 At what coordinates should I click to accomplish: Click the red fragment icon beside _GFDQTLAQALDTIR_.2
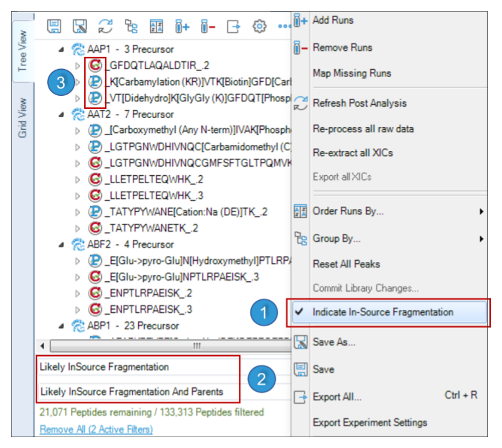point(95,65)
